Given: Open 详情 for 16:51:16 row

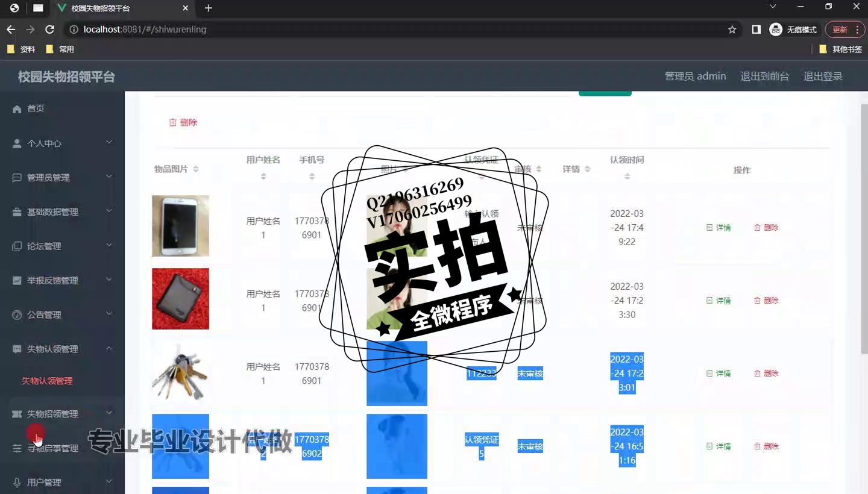Looking at the screenshot, I should [x=719, y=446].
